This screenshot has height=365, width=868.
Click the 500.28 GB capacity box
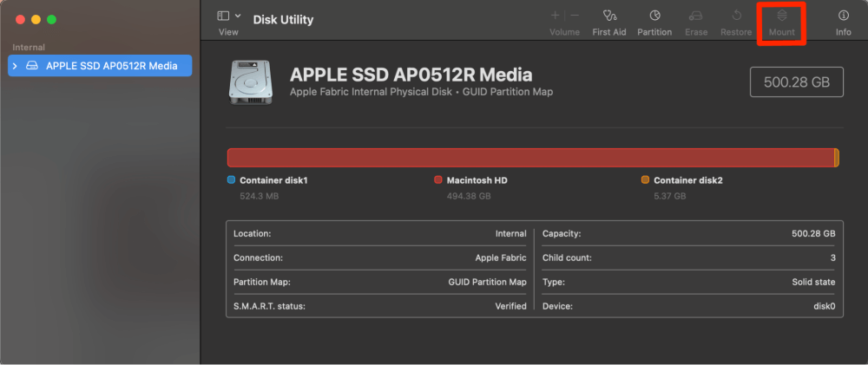(x=797, y=82)
